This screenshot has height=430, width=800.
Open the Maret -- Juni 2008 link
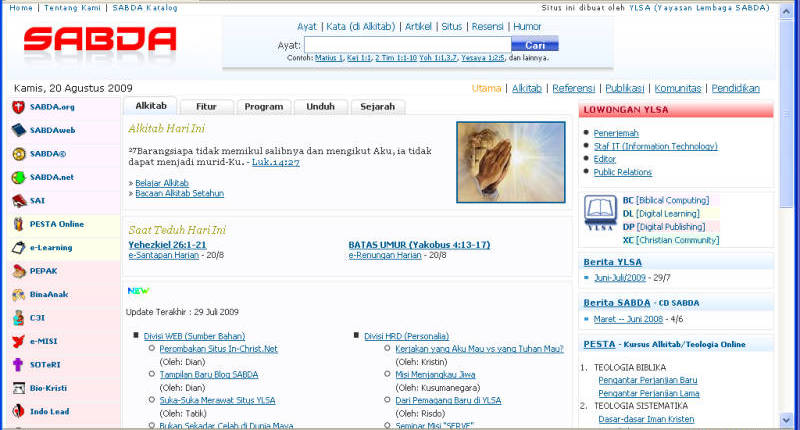pos(628,319)
